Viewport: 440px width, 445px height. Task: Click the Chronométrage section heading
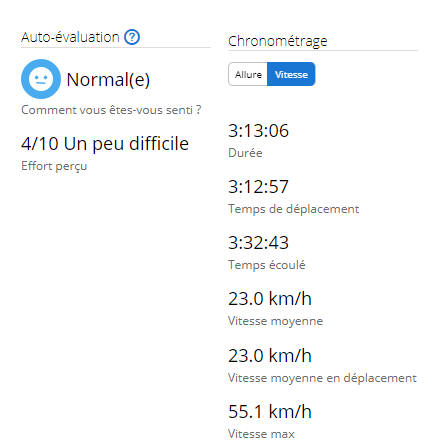278,41
